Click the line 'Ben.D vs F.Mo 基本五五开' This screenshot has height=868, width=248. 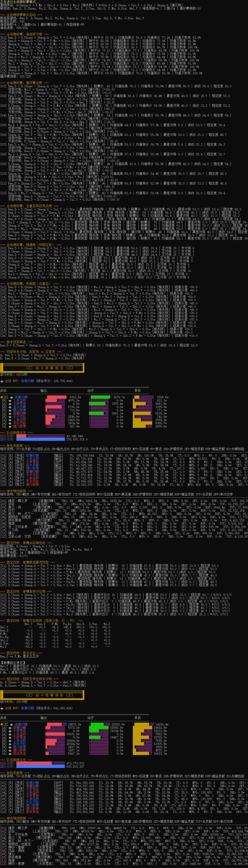(x=20, y=656)
